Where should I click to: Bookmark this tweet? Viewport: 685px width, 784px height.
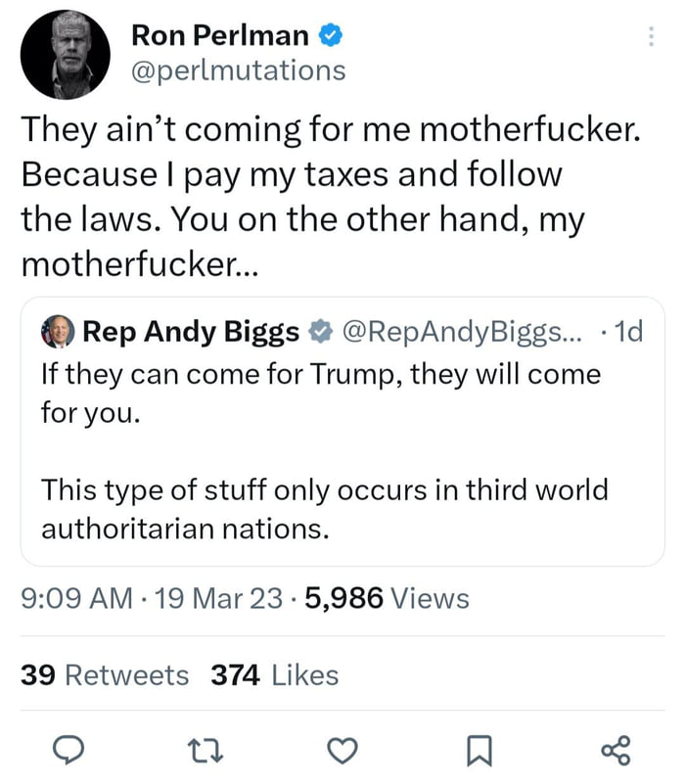click(x=478, y=750)
